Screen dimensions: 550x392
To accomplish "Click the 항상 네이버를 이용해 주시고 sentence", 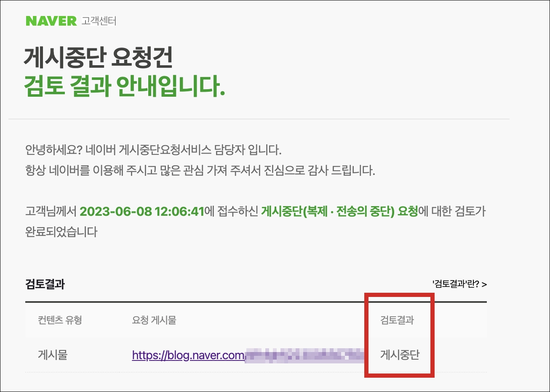I will pos(200,170).
